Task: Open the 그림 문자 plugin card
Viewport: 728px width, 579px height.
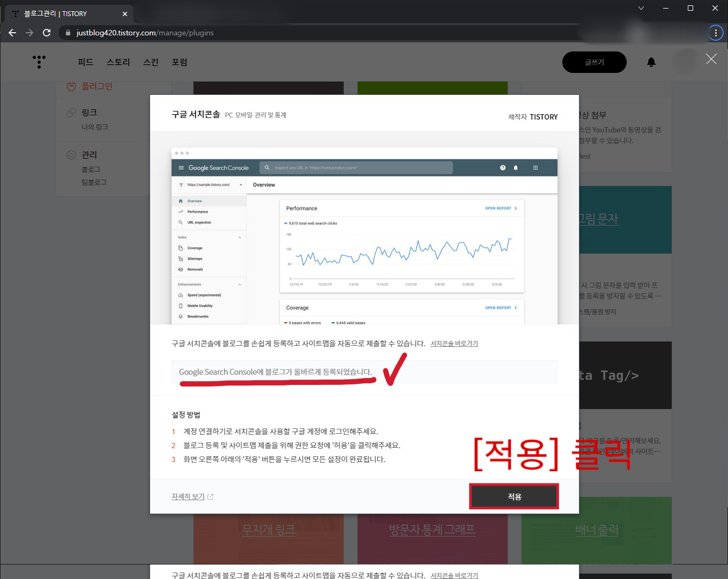Action: [625, 219]
